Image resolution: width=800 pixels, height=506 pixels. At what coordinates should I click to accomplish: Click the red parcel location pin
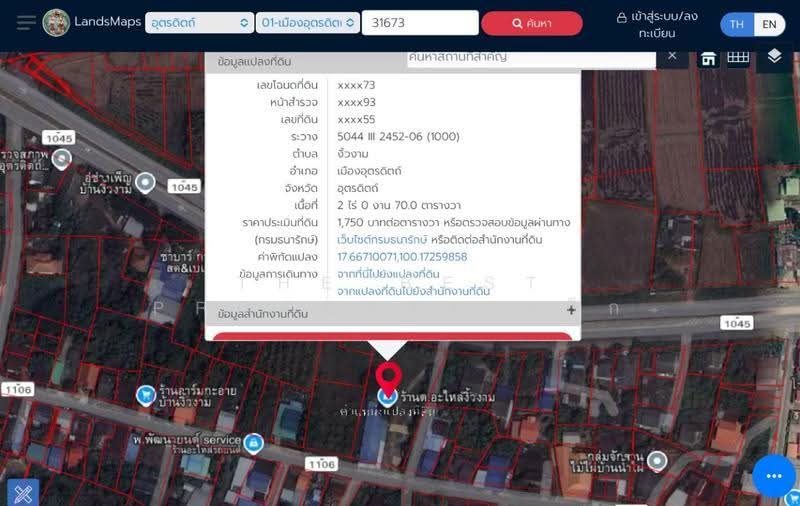[x=389, y=380]
